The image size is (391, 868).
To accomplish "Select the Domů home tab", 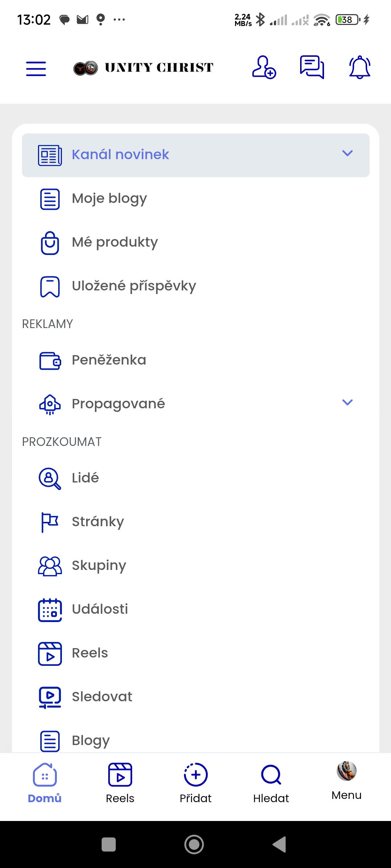I will tap(45, 783).
